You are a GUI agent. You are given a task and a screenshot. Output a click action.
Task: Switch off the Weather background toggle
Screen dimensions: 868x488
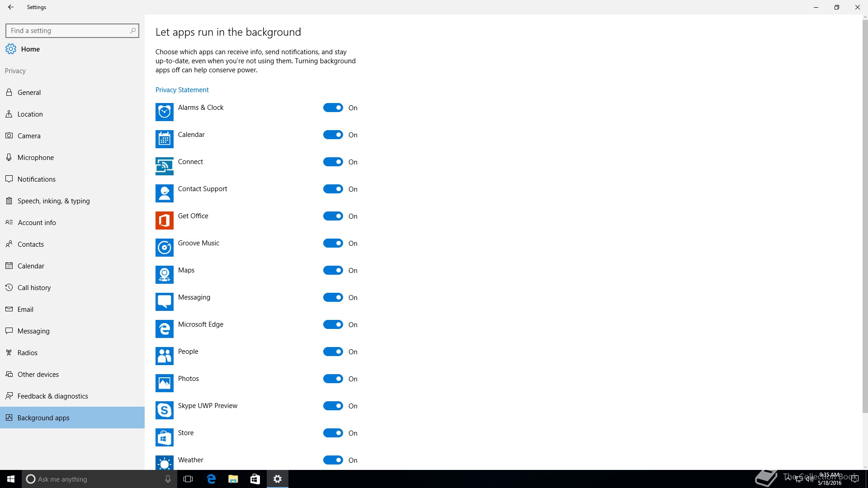[x=333, y=460]
